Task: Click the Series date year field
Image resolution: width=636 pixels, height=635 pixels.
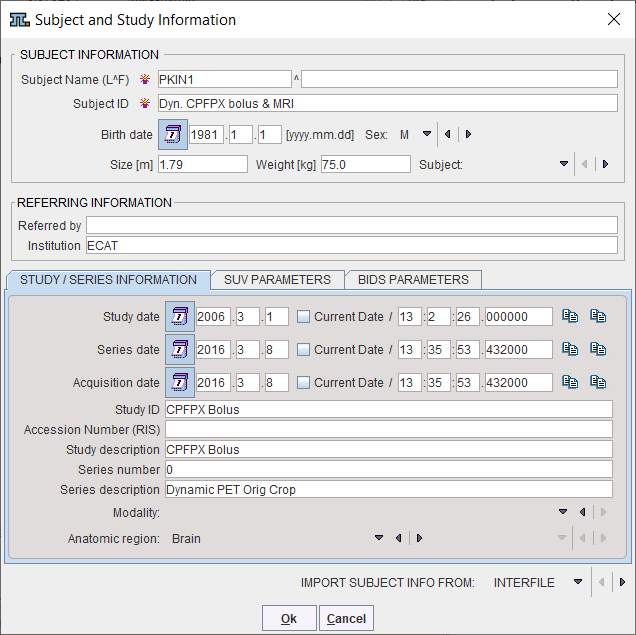Action: tap(213, 349)
